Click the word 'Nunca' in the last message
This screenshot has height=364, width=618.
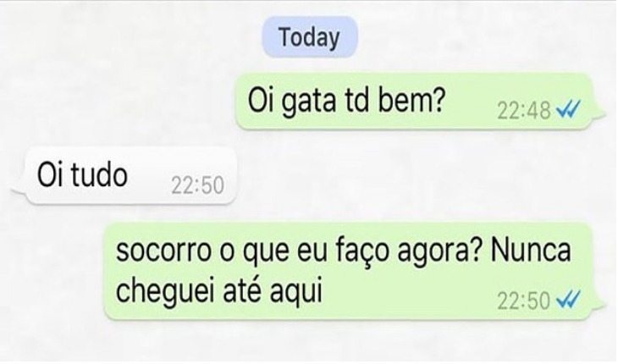coord(531,250)
